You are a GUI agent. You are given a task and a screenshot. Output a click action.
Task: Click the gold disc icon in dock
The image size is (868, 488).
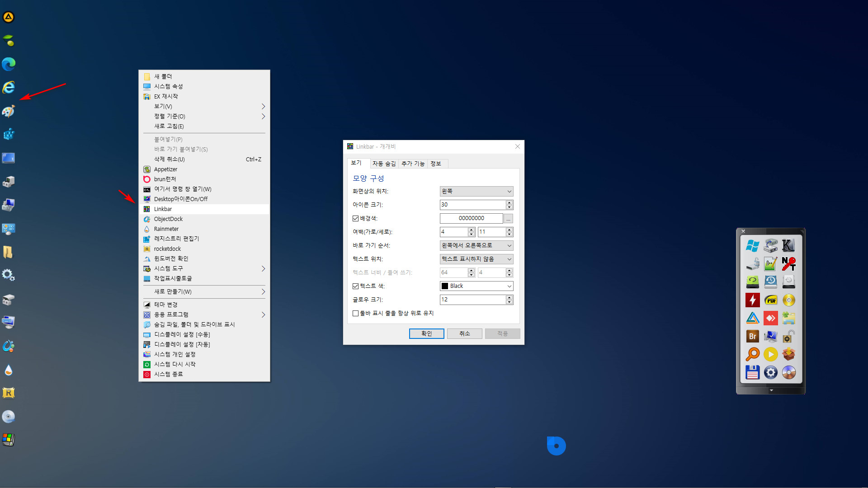pyautogui.click(x=789, y=300)
